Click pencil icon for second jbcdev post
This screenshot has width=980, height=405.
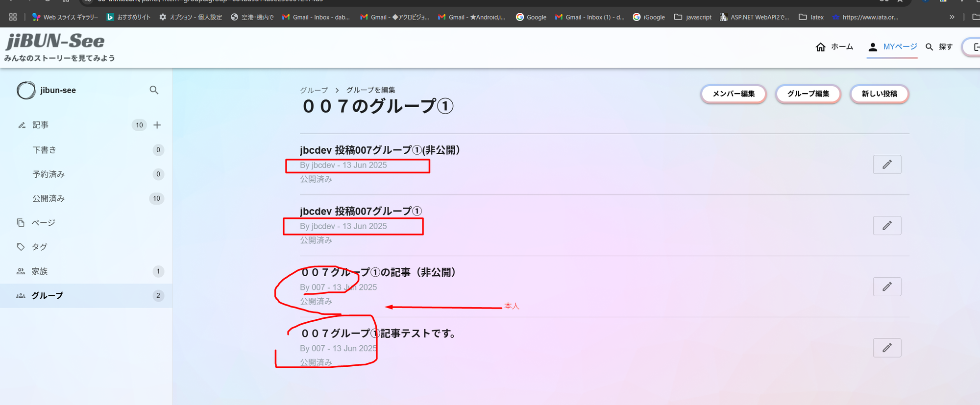pyautogui.click(x=886, y=226)
